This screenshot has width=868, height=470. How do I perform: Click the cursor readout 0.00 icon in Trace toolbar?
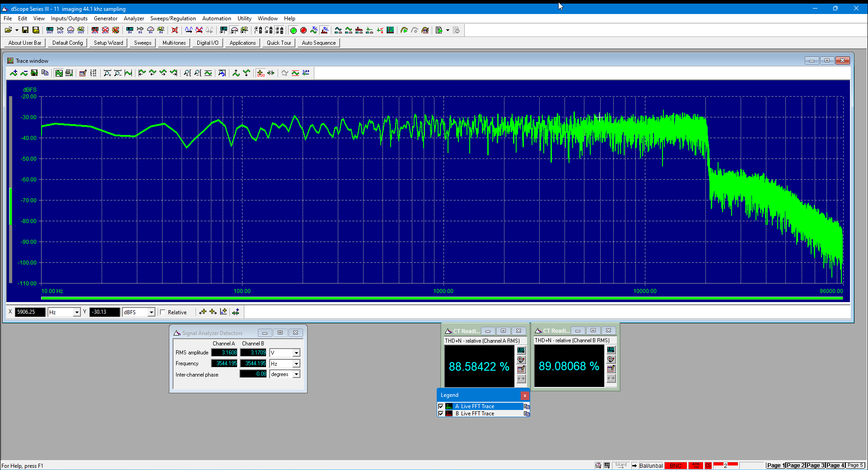pyautogui.click(x=261, y=73)
